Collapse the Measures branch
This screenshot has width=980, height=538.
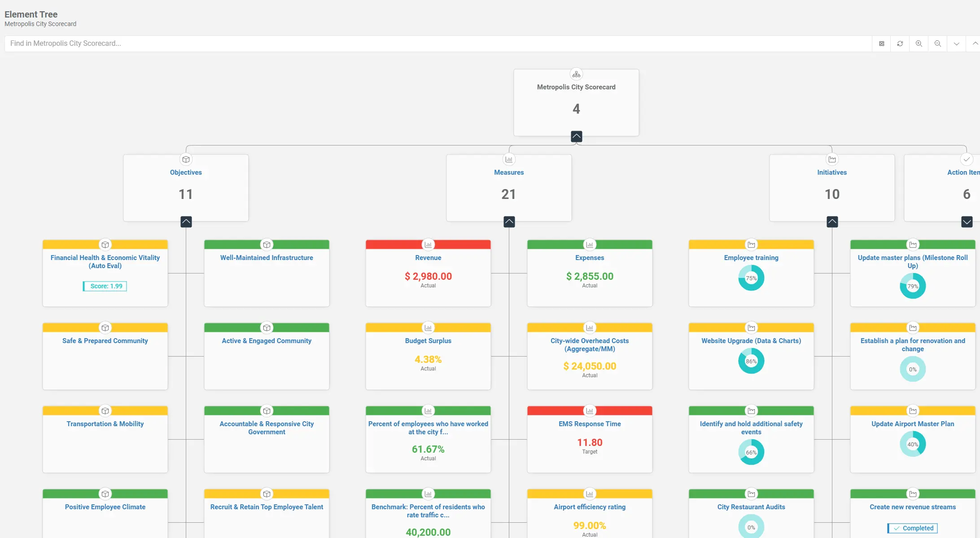pyautogui.click(x=509, y=222)
